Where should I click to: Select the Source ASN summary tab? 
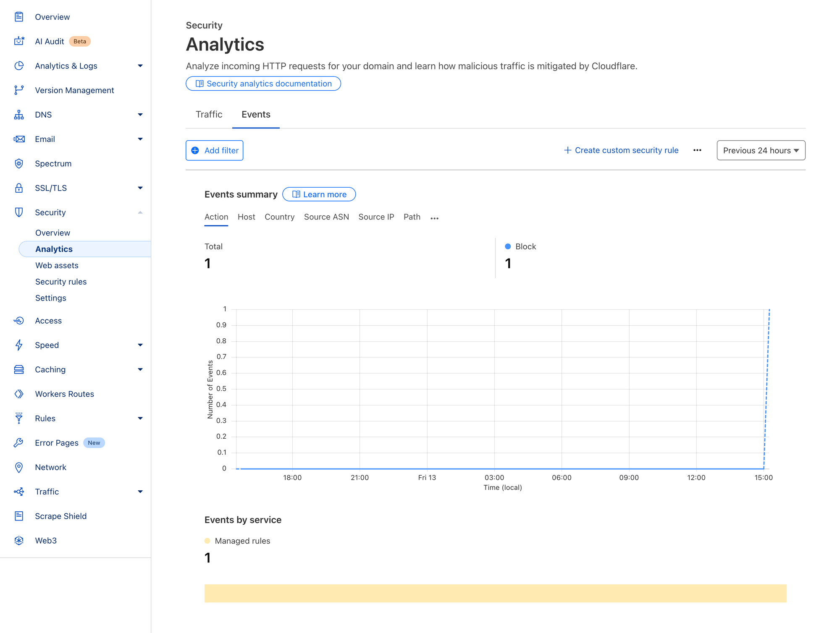click(326, 217)
